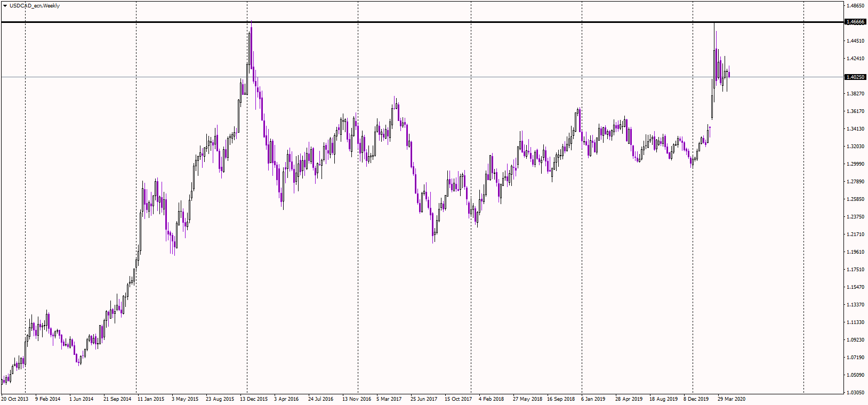
Task: Click the arrow beside the USDCAD_ecn,Weekly title
Action: click(5, 6)
